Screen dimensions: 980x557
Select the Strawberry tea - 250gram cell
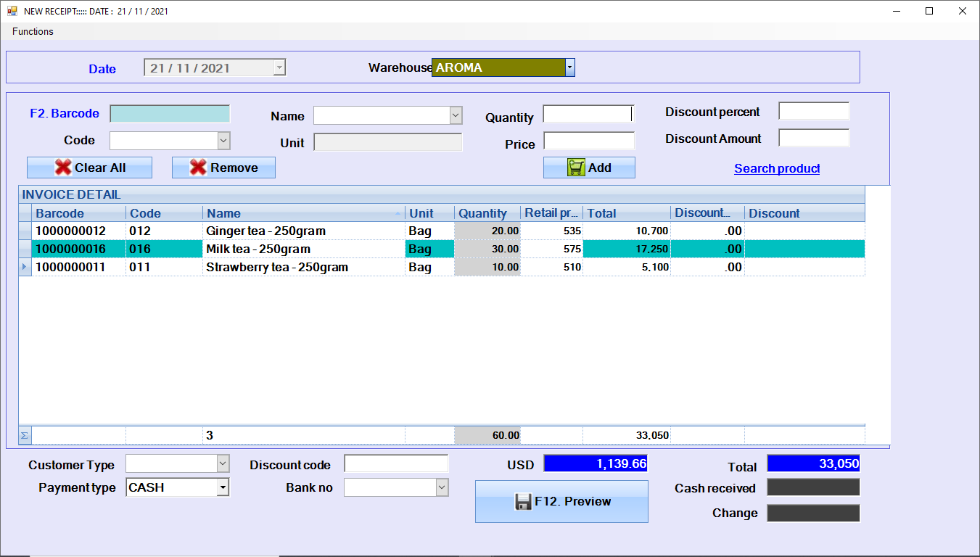click(304, 267)
